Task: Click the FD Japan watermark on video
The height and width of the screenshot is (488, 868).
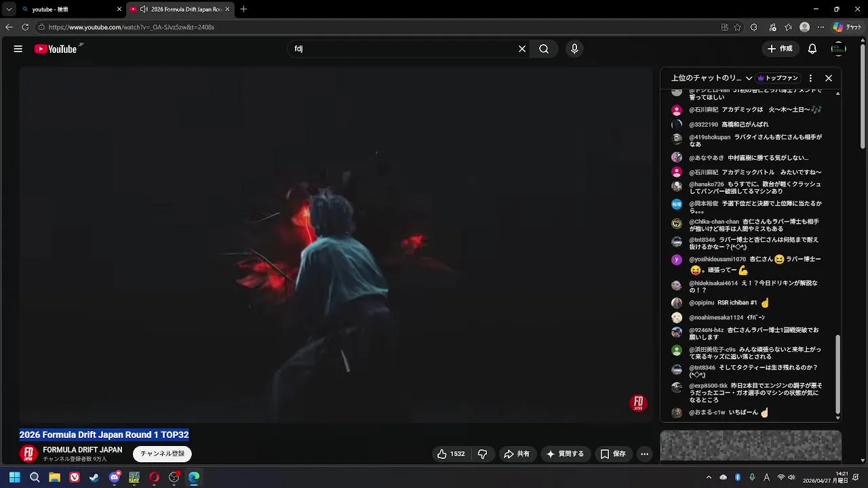Action: 638,403
